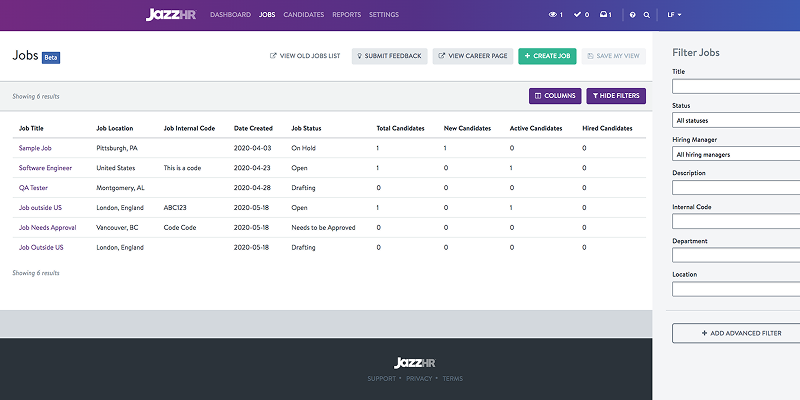
Task: Click the Create Job button
Action: [x=547, y=56]
